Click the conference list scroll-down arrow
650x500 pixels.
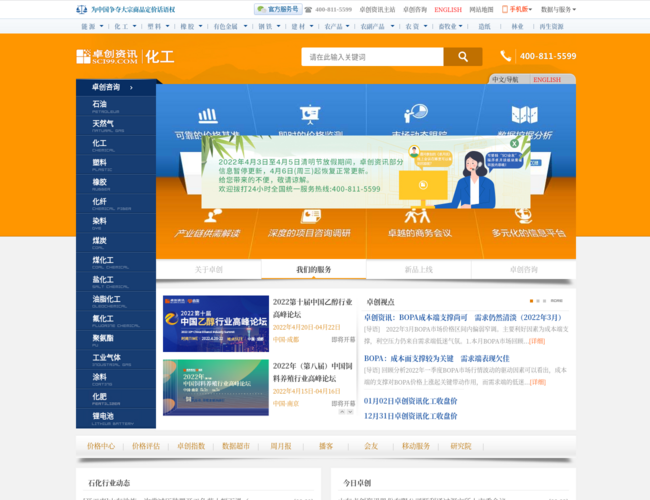pos(350,412)
